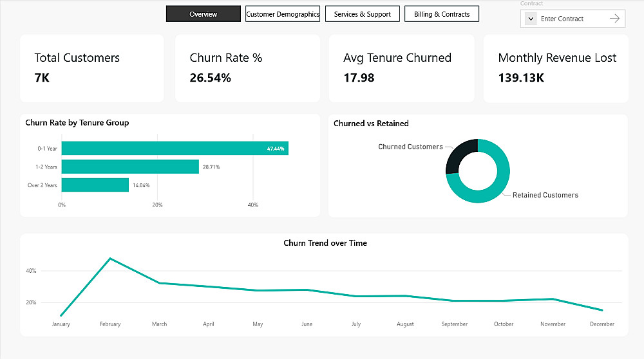This screenshot has height=359, width=644.
Task: Click the contract submit arrow icon
Action: coord(614,19)
